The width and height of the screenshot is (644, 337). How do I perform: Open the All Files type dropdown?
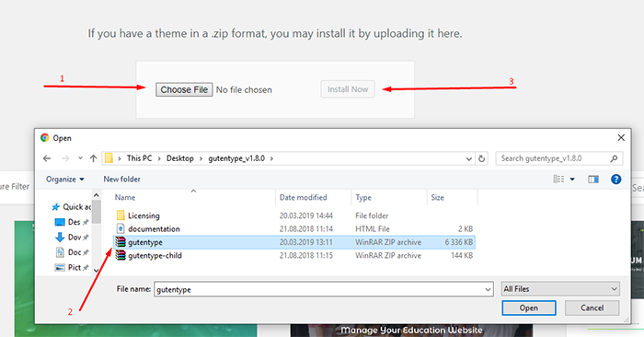tap(560, 289)
